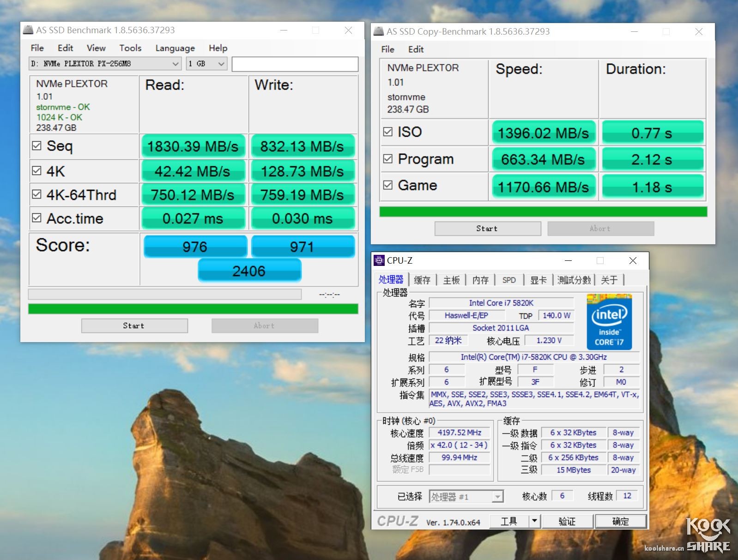Click the 750.12 MB/s 4K-64Thrd read result
Viewport: 738px width, 560px height.
pyautogui.click(x=193, y=195)
